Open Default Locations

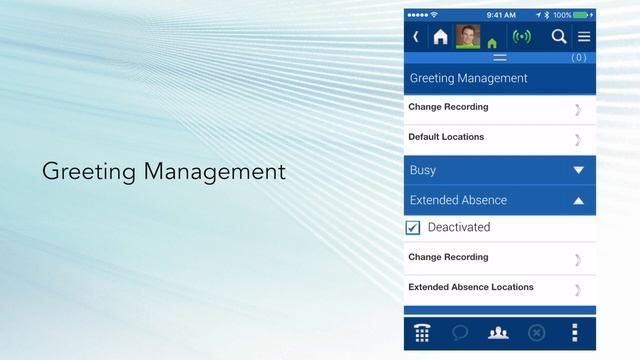click(x=500, y=140)
